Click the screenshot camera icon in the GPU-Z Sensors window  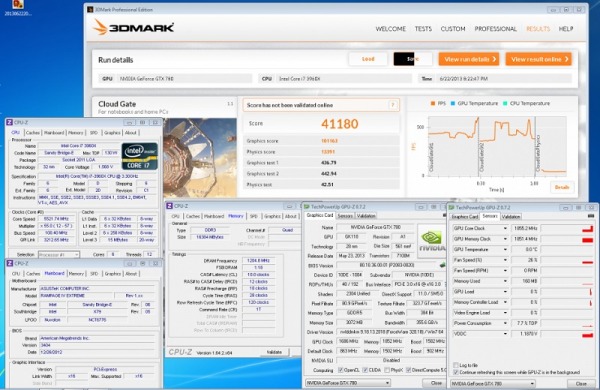tap(590, 216)
